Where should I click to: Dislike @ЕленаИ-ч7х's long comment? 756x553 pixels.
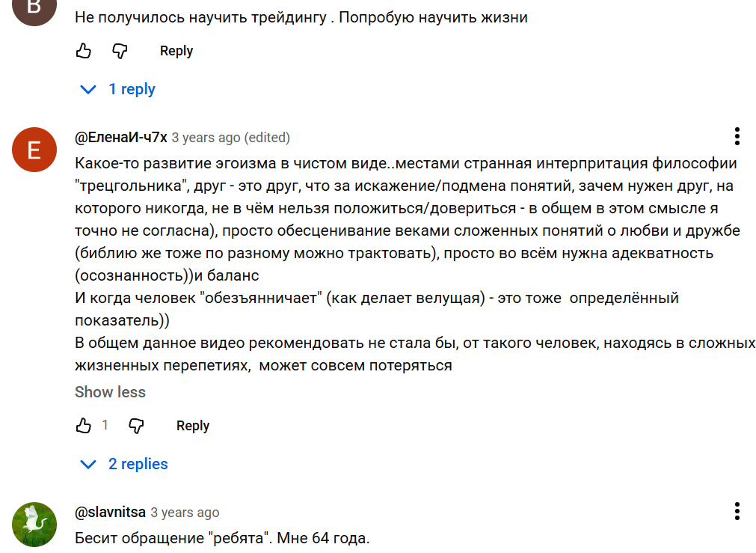click(135, 425)
